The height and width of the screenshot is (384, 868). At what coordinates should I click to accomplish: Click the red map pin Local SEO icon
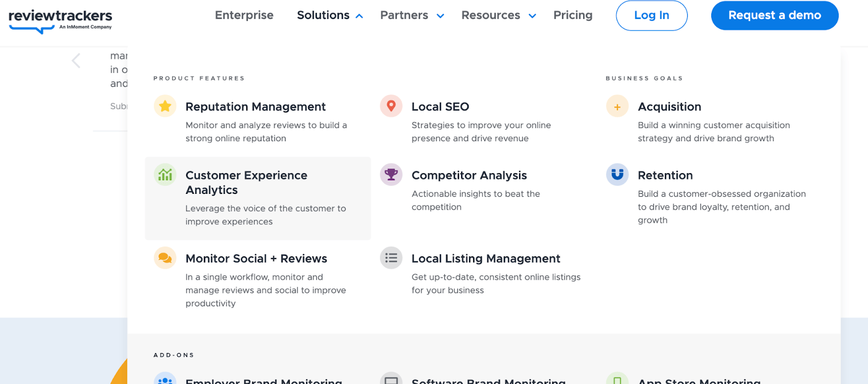pos(391,106)
